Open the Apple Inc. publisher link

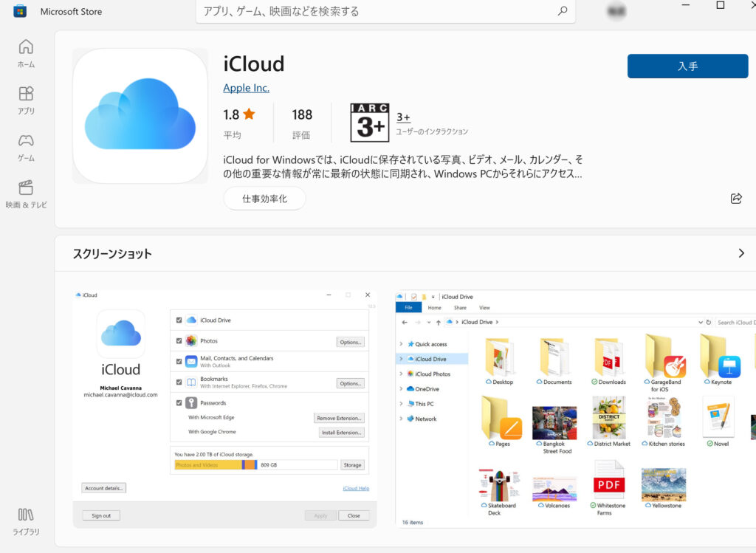point(246,88)
